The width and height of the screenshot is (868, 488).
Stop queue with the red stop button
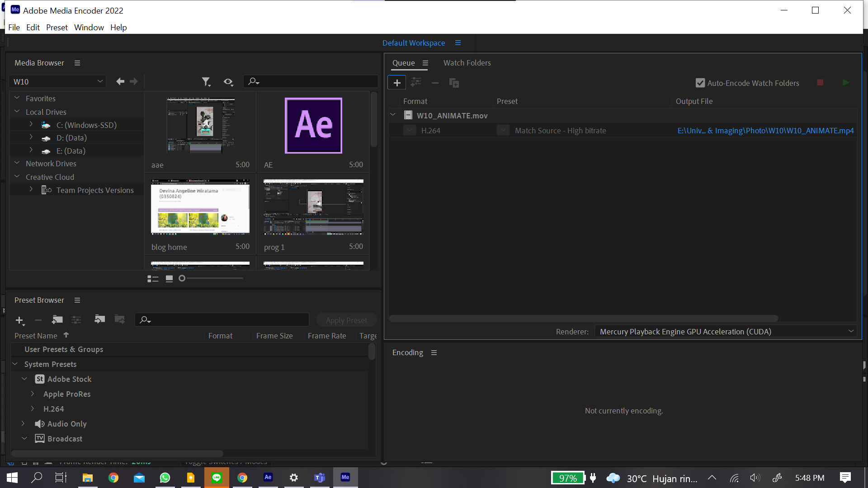pos(820,83)
